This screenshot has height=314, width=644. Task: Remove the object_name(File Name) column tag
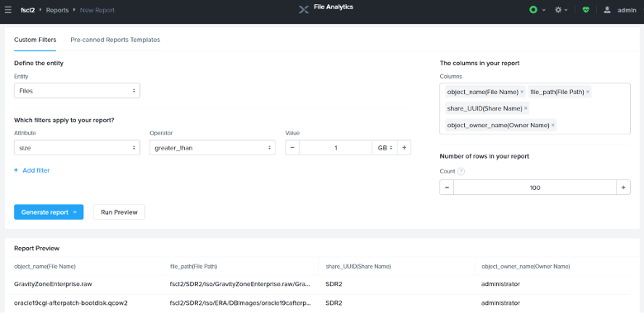[x=522, y=92]
